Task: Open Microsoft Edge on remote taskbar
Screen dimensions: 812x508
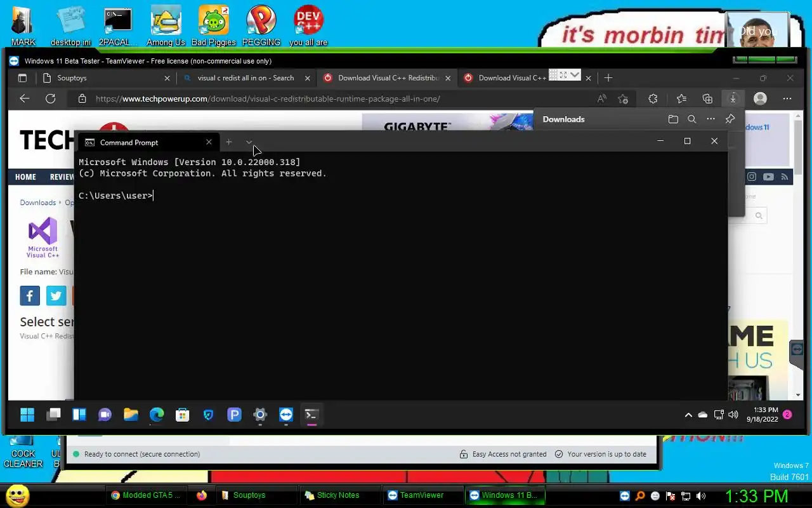Action: pos(157,415)
